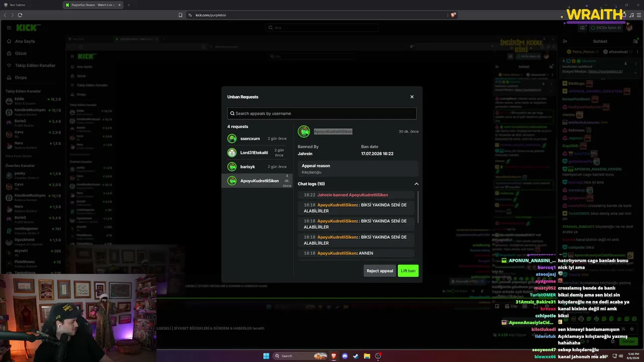This screenshot has height=362, width=644.
Task: Open the Kick hamburger menu
Action: tap(9, 28)
